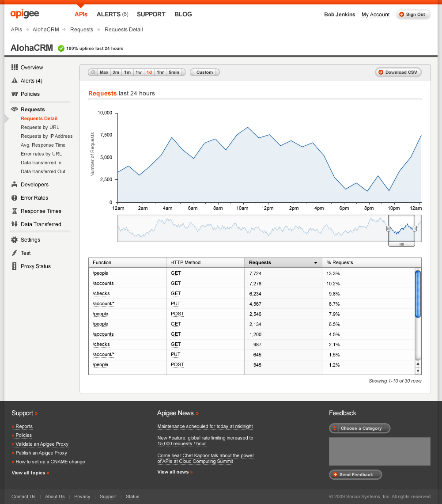Screen dimensions: 442x504
Task: Select the Max time range option
Action: 104,72
